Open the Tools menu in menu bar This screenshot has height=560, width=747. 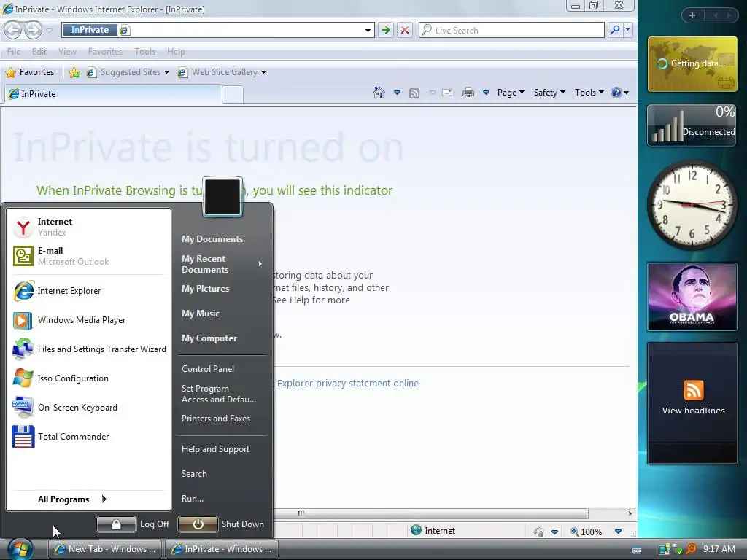pyautogui.click(x=145, y=52)
